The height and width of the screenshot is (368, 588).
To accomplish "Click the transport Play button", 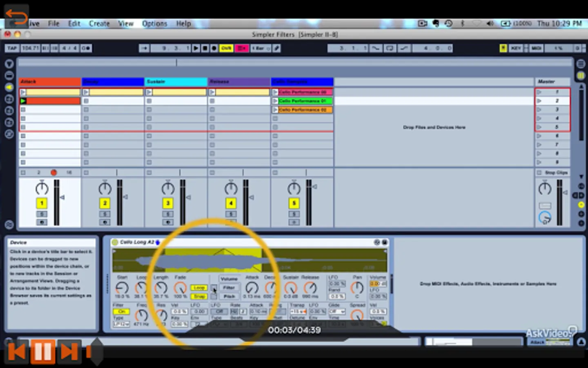I will click(x=196, y=48).
